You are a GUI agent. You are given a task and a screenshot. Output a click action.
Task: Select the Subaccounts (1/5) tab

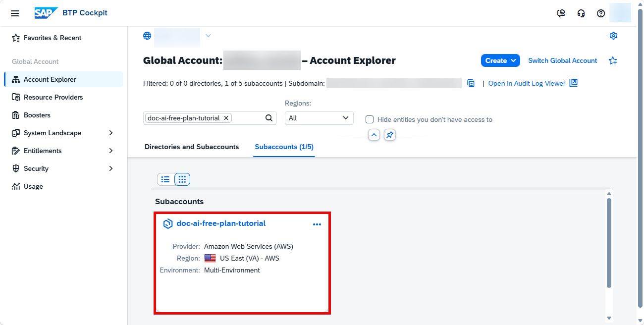pos(284,147)
